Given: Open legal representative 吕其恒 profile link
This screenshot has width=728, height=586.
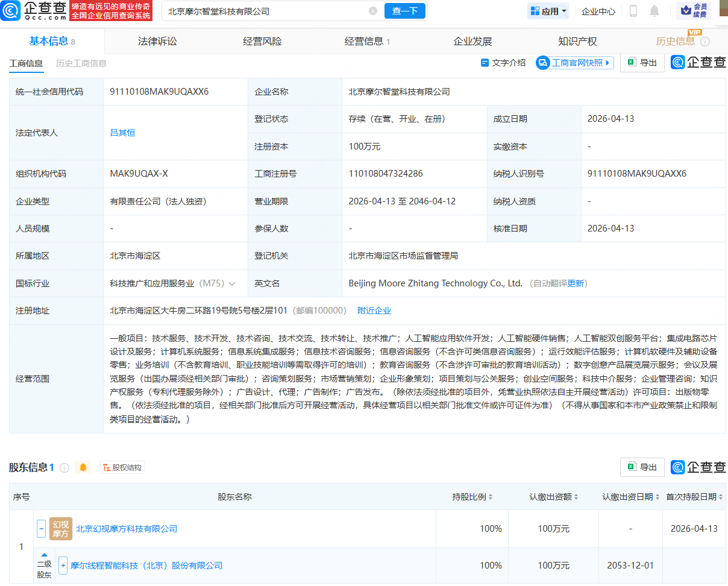Looking at the screenshot, I should coord(122,133).
